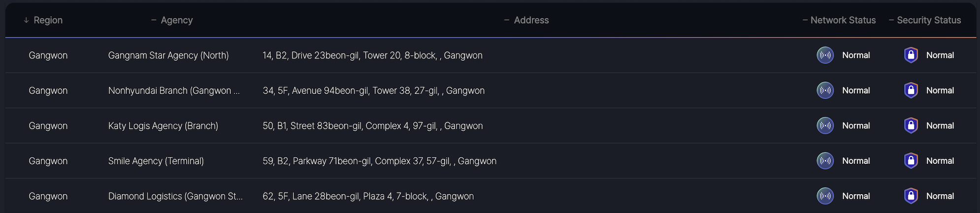Open Gangnam Star Agency (North) entry
This screenshot has width=980, height=213.
pos(168,55)
